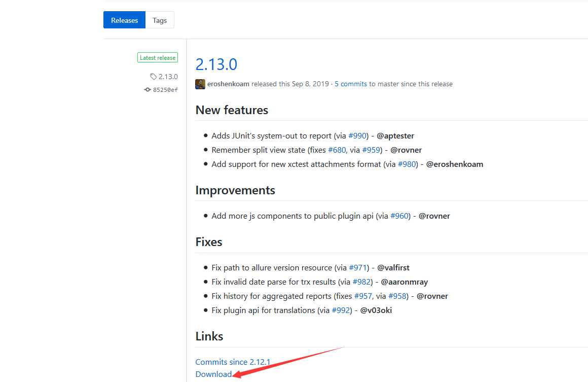The image size is (588, 382).
Task: Click the tag icon beside 2.13.0
Action: (153, 77)
